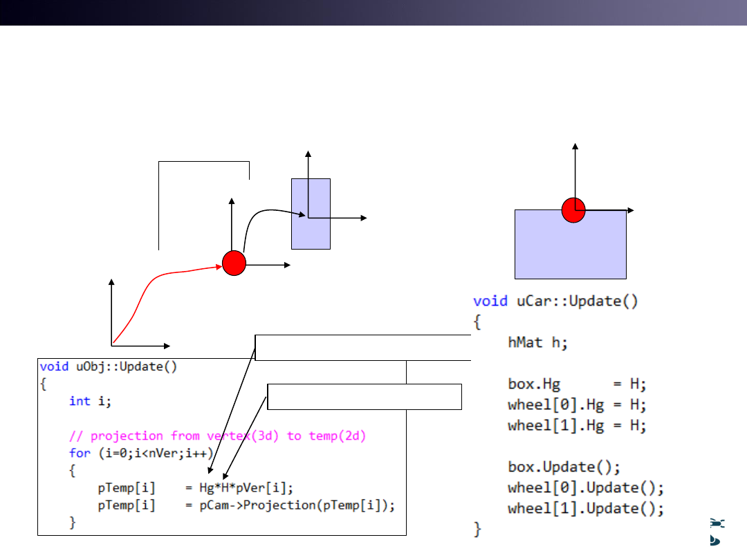Screen dimensions: 747x560
Task: Click the wide empty callout box
Action: (363, 347)
